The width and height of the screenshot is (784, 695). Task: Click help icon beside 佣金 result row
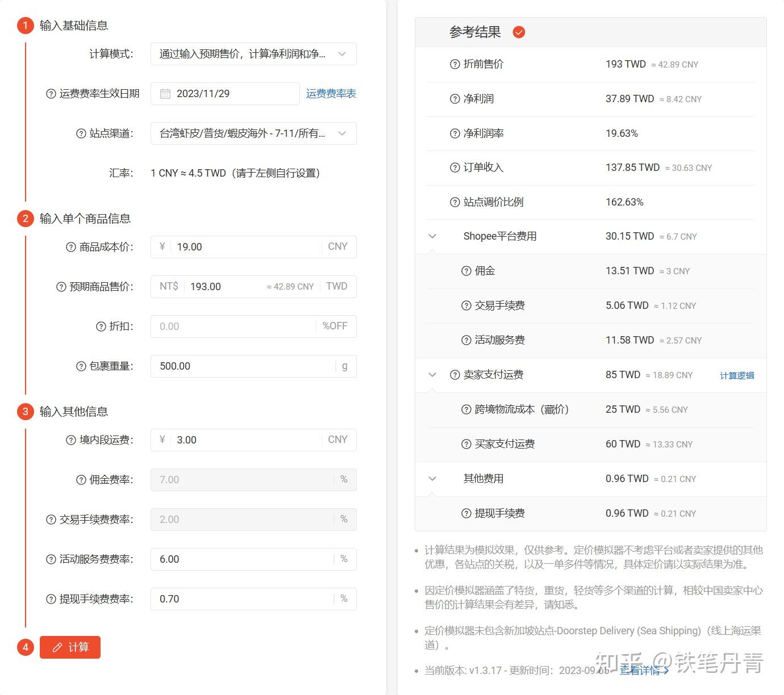coord(466,271)
